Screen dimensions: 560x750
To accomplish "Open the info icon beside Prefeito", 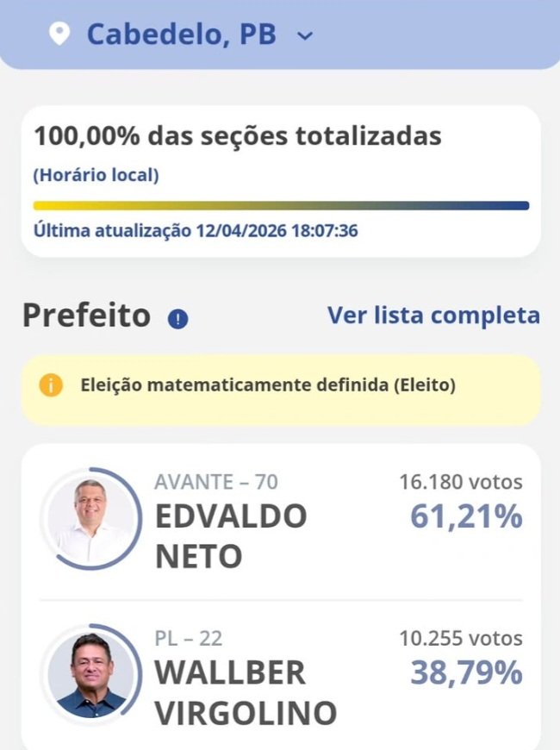I will coord(178,319).
